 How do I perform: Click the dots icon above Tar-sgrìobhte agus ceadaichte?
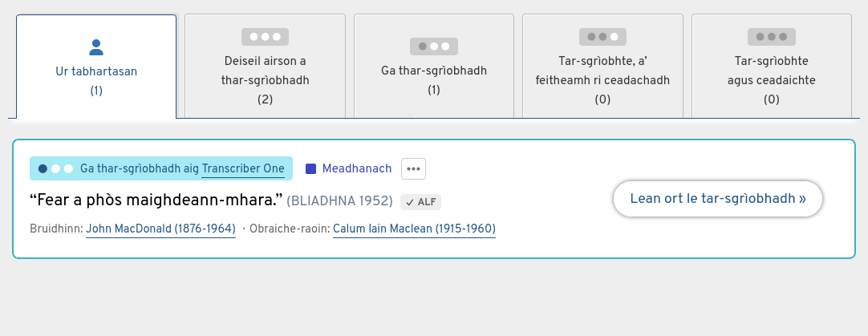click(x=771, y=37)
